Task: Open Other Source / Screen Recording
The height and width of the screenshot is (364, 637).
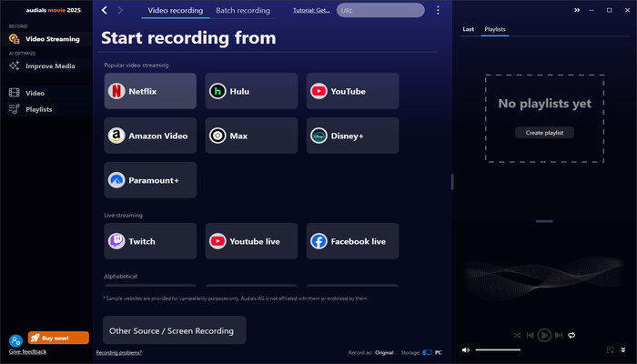Action: point(175,330)
